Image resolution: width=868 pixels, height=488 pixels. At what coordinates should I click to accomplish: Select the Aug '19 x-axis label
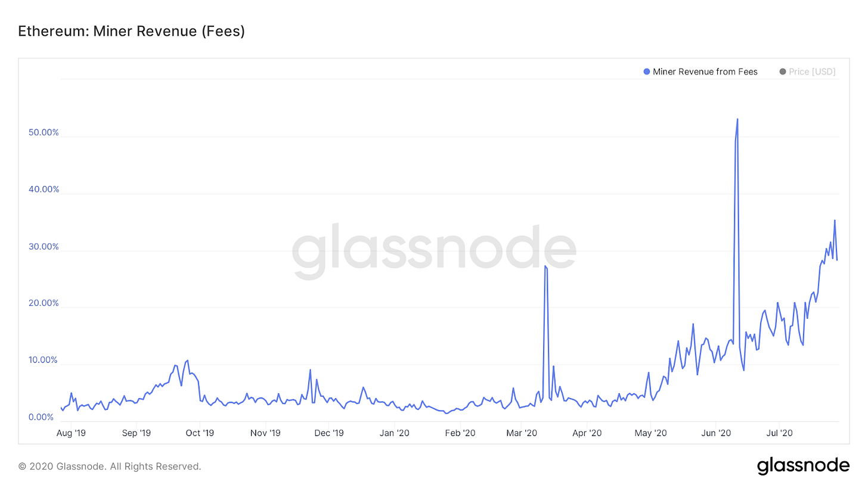[71, 433]
